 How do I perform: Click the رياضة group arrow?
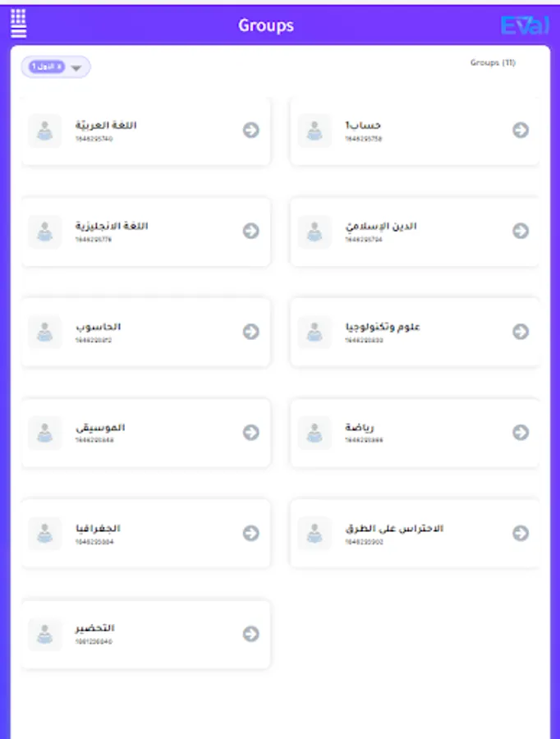click(x=521, y=432)
